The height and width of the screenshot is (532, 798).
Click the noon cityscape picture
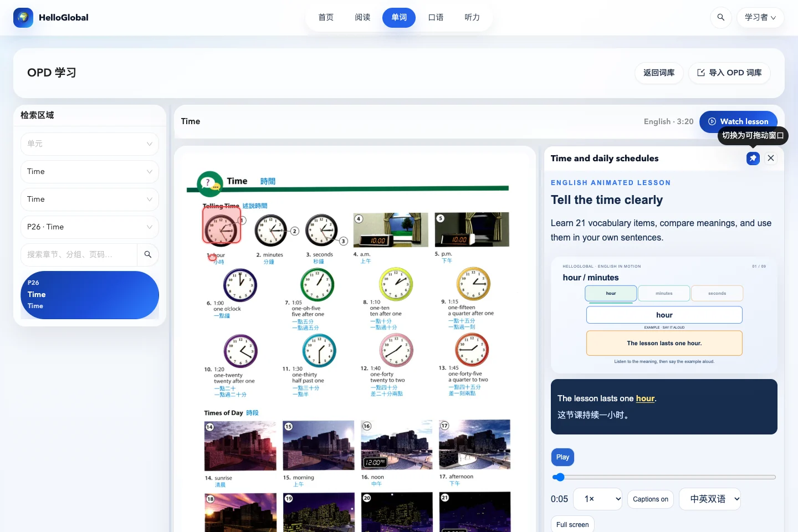coord(396,445)
